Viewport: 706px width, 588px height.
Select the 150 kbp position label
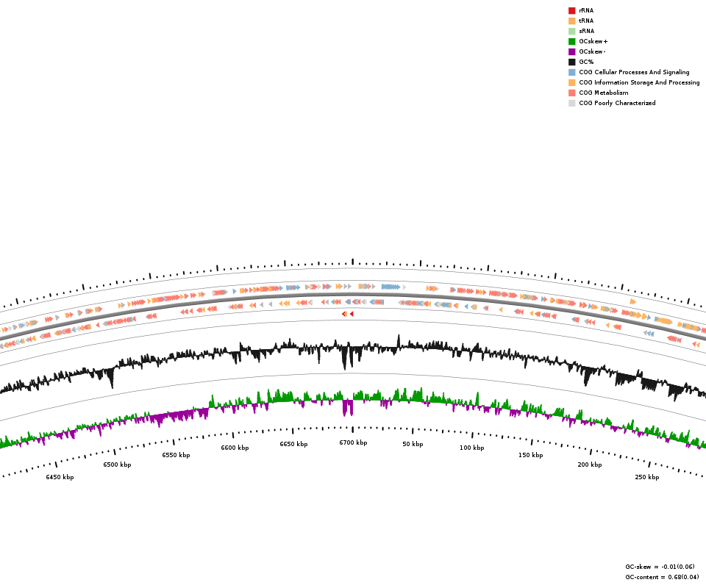tap(530, 456)
